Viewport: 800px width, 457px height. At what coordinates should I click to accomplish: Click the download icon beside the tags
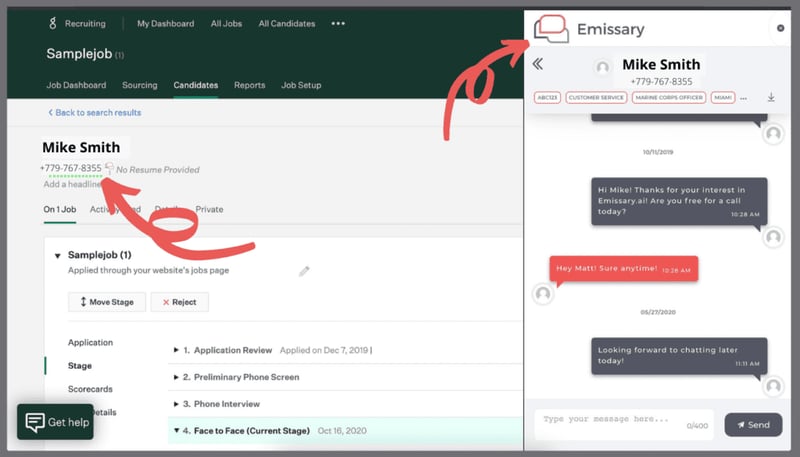(771, 98)
